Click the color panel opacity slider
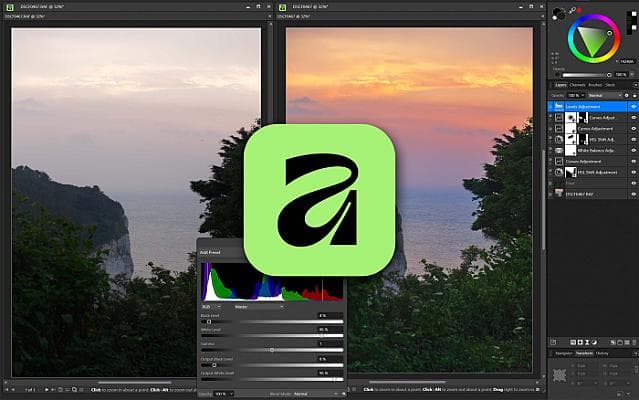This screenshot has width=639, height=400. pyautogui.click(x=587, y=75)
